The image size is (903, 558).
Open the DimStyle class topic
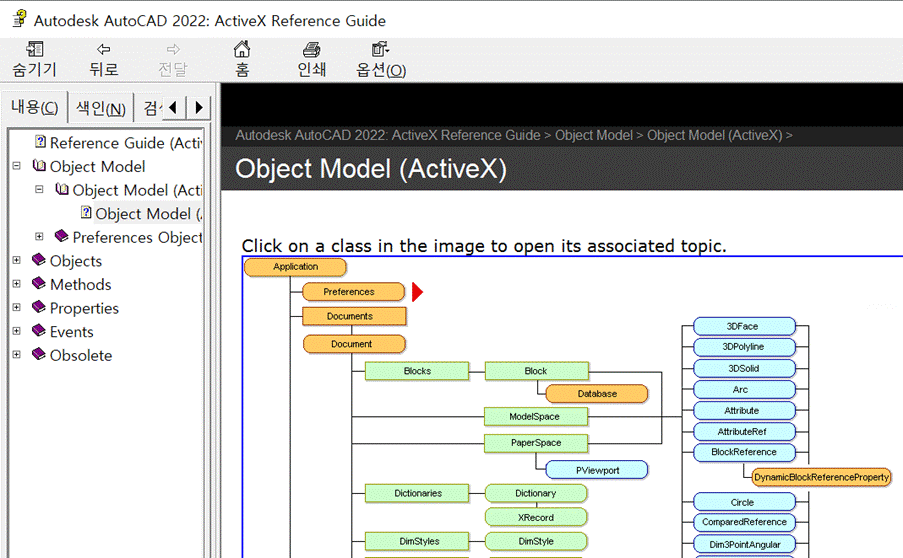(536, 541)
